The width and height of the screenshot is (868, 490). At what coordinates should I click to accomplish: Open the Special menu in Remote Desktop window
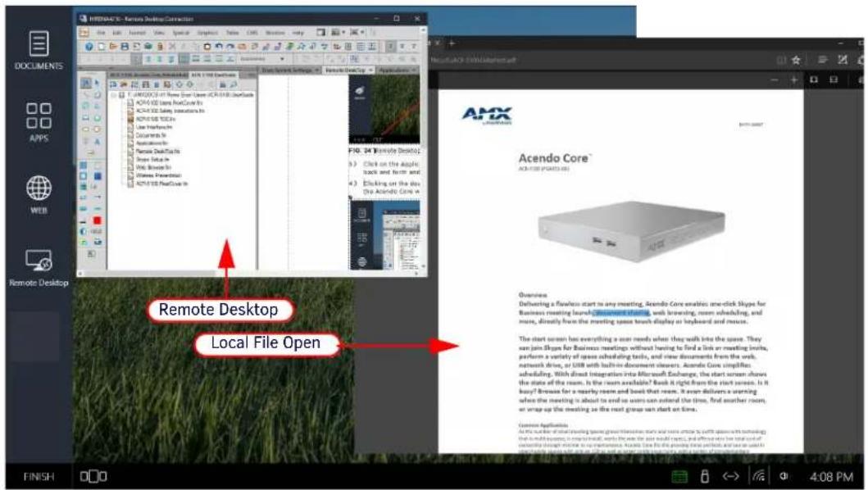[x=180, y=33]
